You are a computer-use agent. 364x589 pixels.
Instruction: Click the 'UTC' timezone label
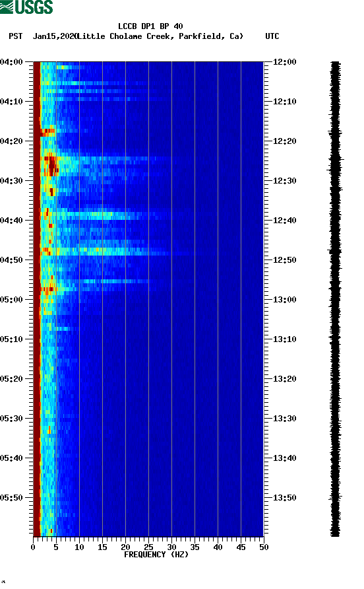point(272,36)
